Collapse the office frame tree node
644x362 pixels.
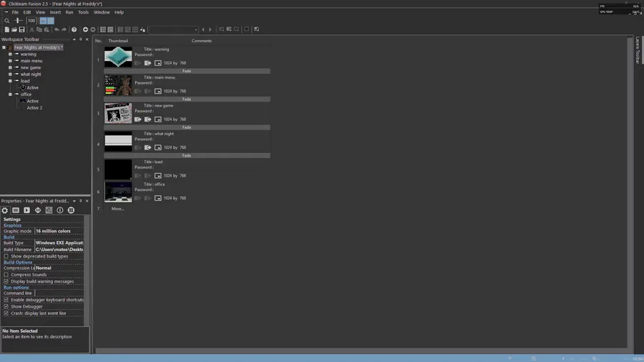coord(10,94)
